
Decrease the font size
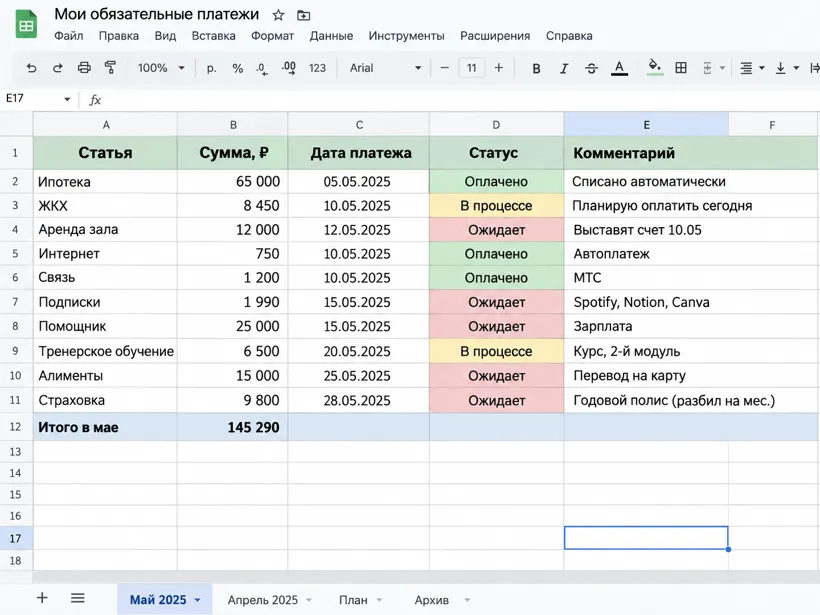coord(445,68)
